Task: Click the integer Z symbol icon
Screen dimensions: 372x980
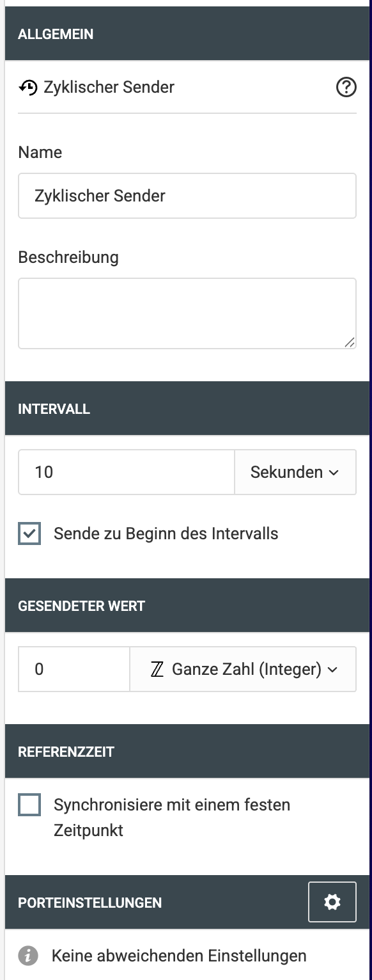Action: 157,670
